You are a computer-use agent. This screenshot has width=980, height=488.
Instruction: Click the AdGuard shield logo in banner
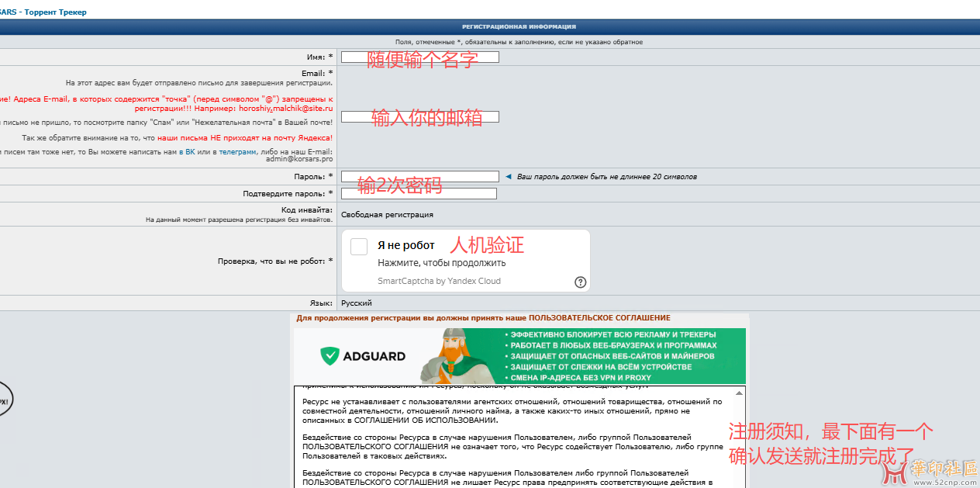[x=331, y=356]
